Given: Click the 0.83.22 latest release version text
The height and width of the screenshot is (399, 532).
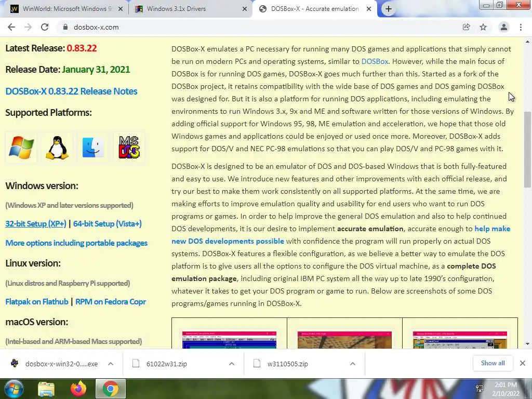Looking at the screenshot, I should (x=82, y=48).
